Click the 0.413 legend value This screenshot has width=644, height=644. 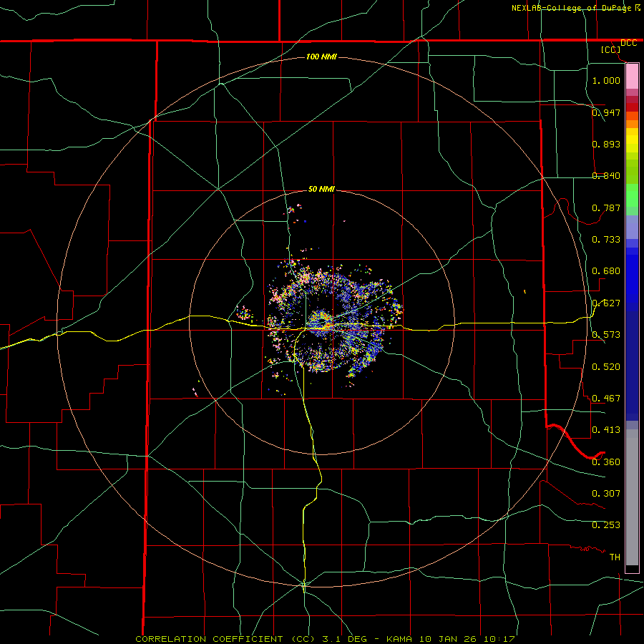click(x=606, y=430)
